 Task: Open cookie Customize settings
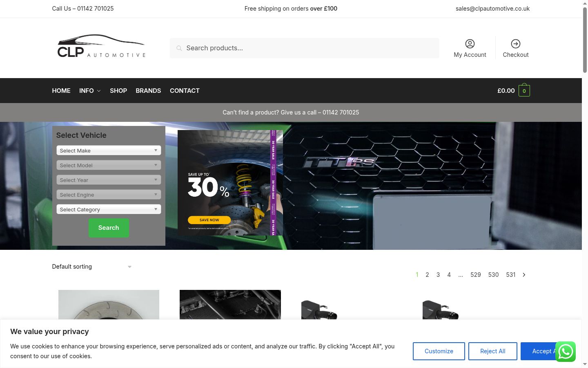point(439,351)
